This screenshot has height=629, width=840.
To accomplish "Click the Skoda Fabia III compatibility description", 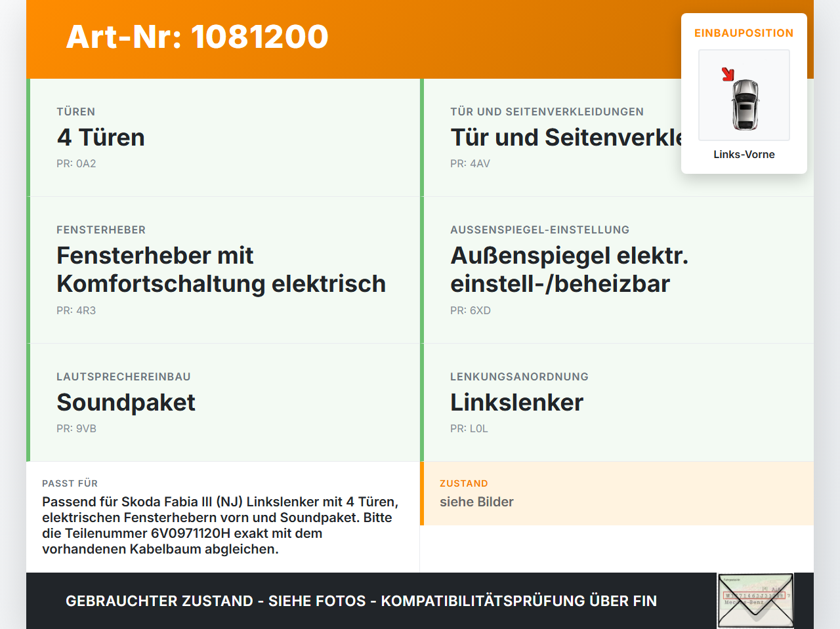I will click(x=220, y=525).
